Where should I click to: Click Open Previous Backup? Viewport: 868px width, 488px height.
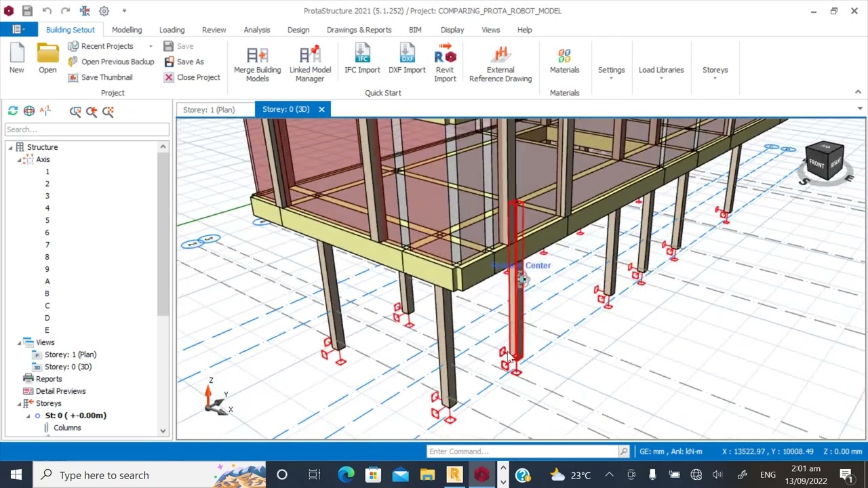pos(111,62)
